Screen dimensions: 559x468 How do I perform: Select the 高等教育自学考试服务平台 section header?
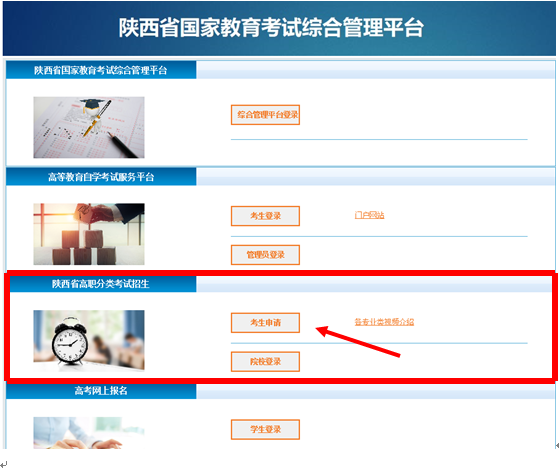click(x=101, y=177)
